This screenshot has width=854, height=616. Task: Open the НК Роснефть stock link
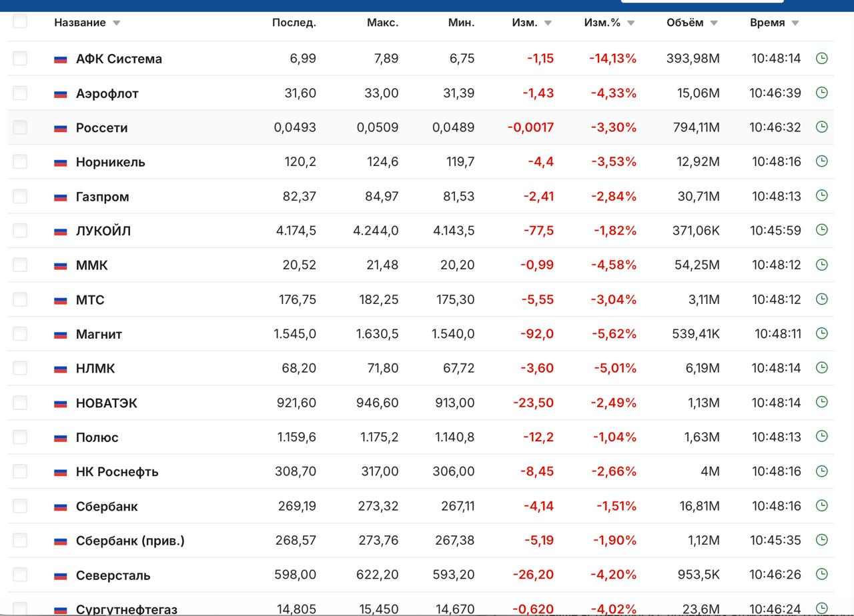pyautogui.click(x=117, y=471)
